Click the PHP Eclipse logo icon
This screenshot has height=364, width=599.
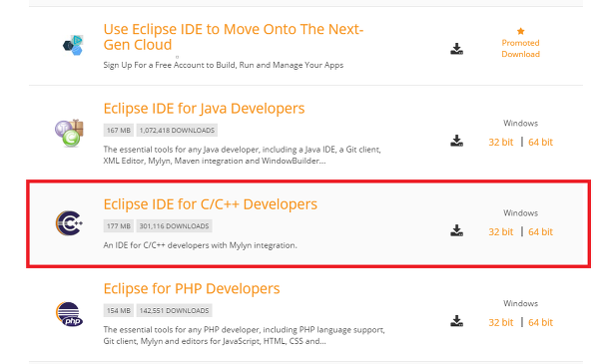tap(69, 314)
